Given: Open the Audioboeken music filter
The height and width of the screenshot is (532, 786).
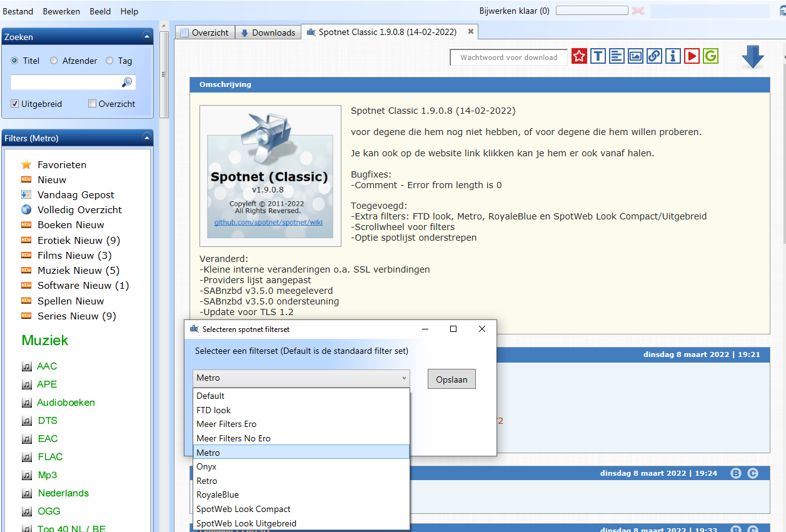Looking at the screenshot, I should click(66, 403).
